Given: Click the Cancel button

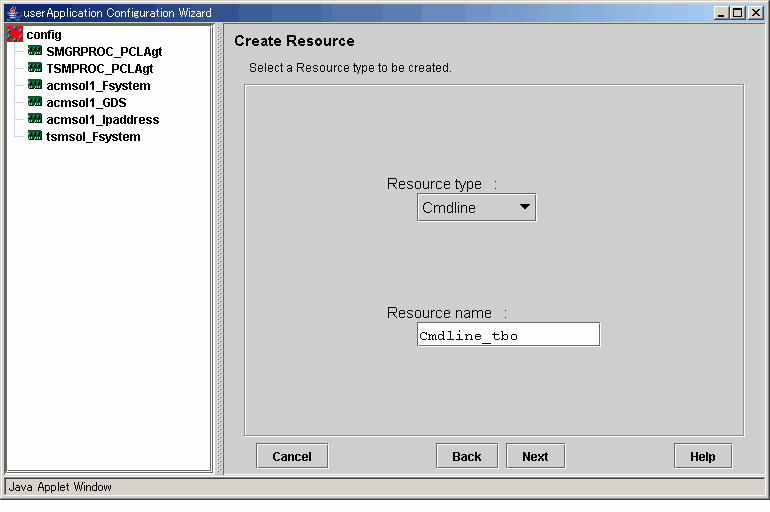Looking at the screenshot, I should [x=292, y=457].
